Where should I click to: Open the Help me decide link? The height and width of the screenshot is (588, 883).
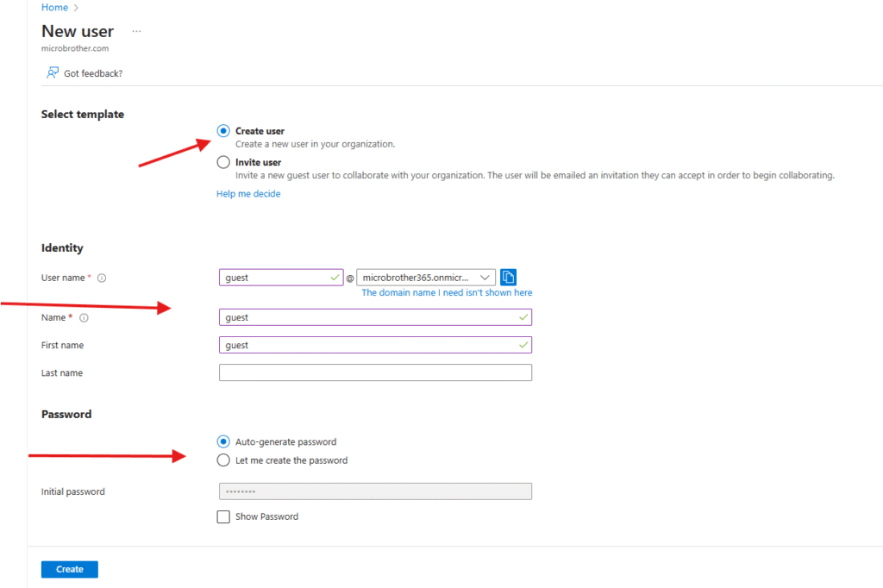coord(248,194)
